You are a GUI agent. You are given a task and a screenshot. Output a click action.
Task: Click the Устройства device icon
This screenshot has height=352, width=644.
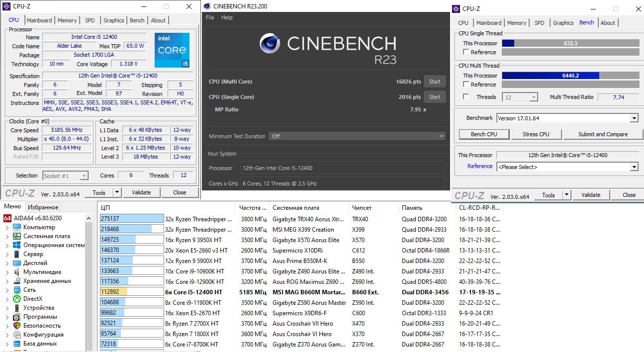point(17,308)
